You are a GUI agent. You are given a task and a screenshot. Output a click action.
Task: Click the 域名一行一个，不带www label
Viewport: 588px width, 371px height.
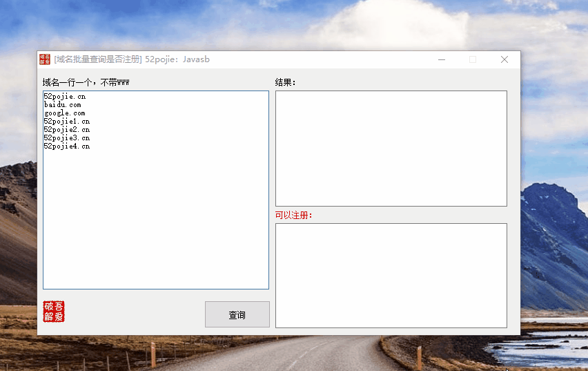point(86,82)
